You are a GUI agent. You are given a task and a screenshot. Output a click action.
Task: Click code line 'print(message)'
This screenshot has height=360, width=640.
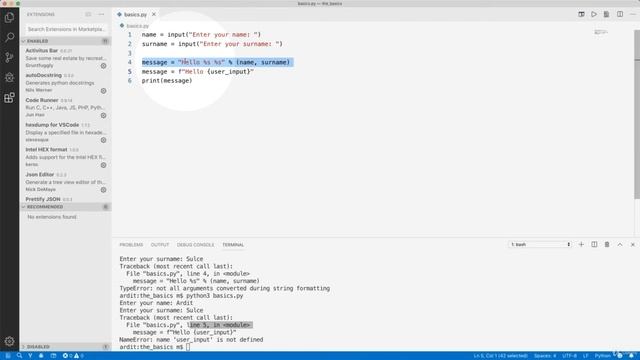[x=167, y=81]
